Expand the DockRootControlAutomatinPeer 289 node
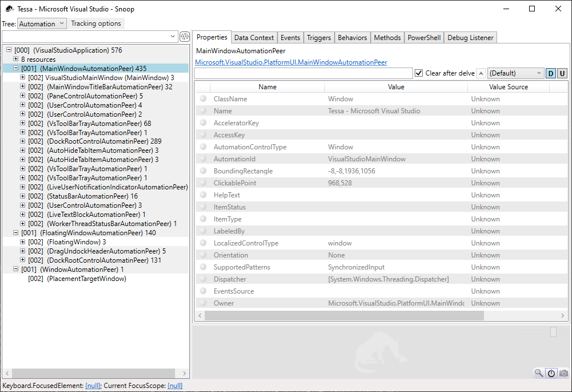This screenshot has height=392, width=572. point(23,141)
